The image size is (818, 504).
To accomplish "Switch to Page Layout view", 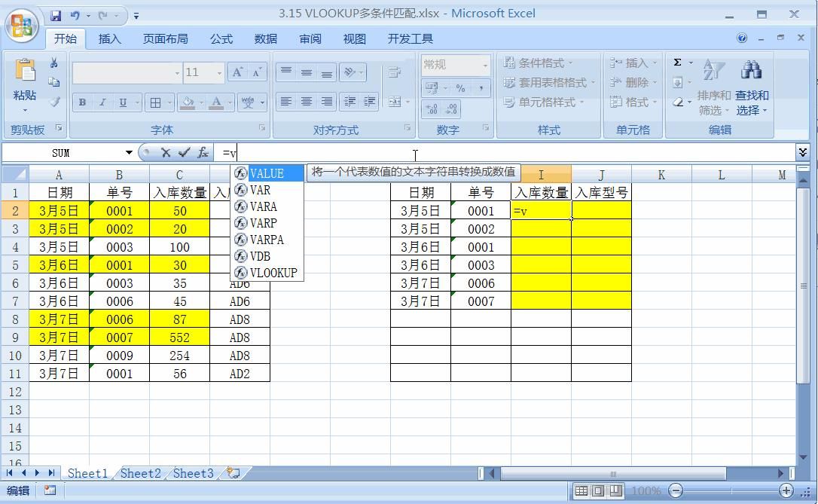I will (598, 490).
